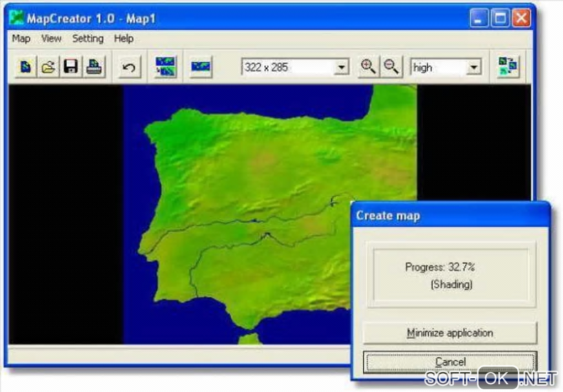Save the map with the floppy disk icon
Screen dimensions: 563x392
71,67
